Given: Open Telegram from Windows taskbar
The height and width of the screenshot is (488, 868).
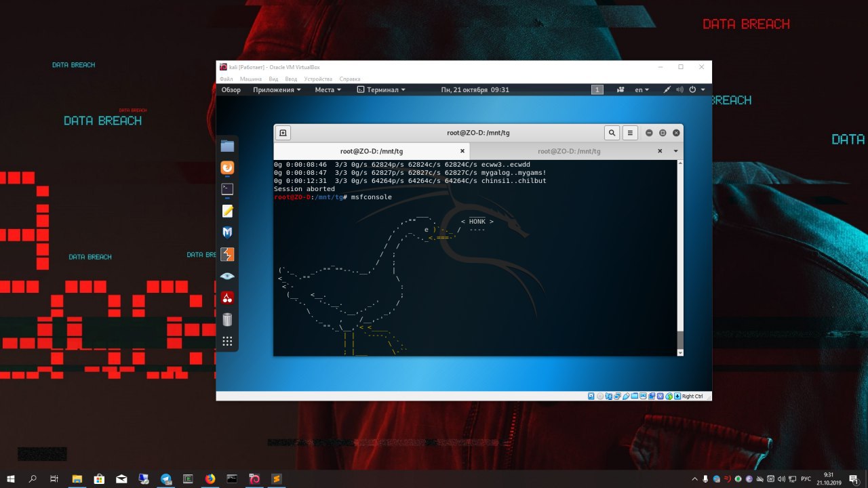Looking at the screenshot, I should 165,479.
